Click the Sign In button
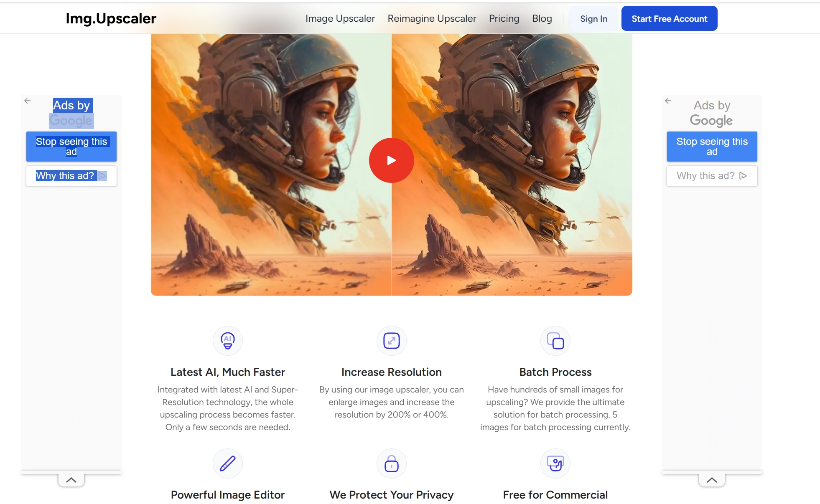 coord(593,19)
